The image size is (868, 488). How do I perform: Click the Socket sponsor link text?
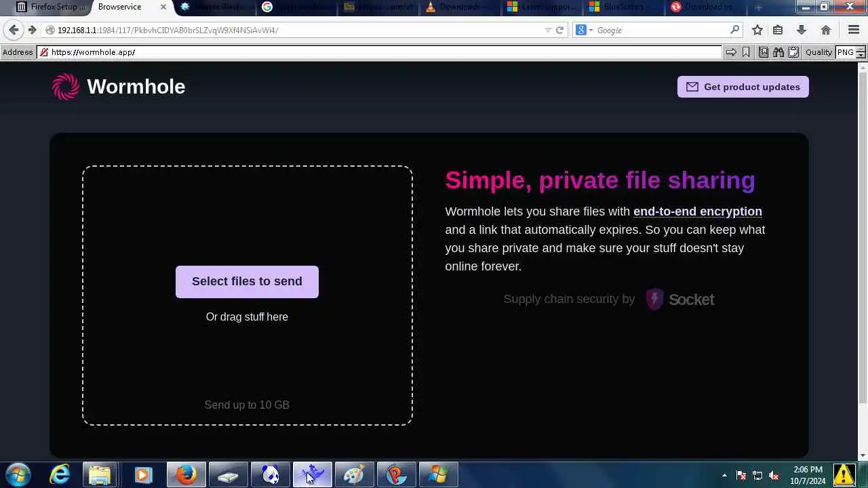[691, 300]
